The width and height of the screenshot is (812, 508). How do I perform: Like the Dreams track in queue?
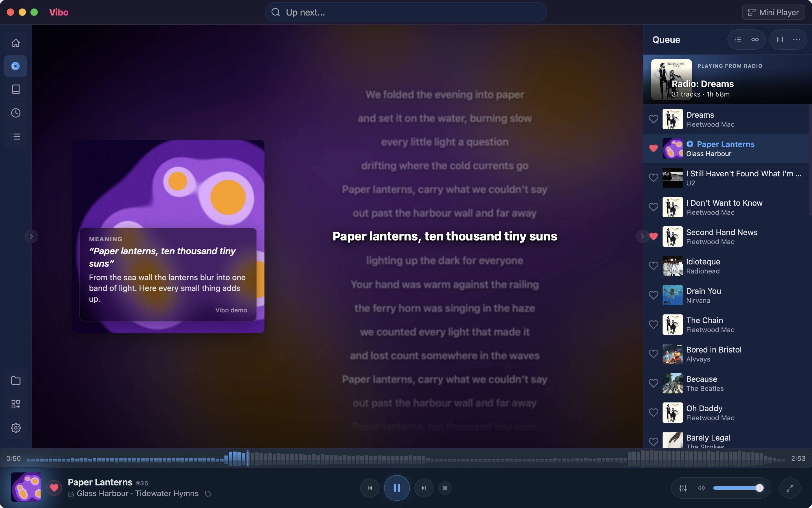653,119
